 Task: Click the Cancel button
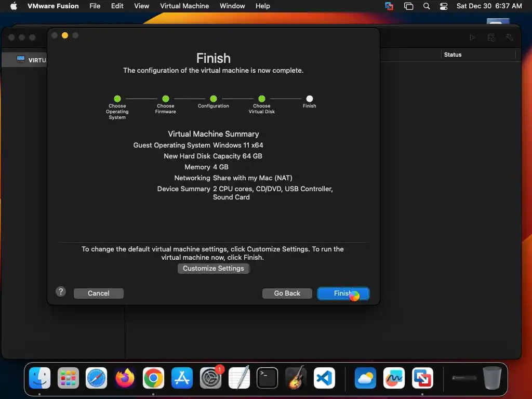click(98, 294)
